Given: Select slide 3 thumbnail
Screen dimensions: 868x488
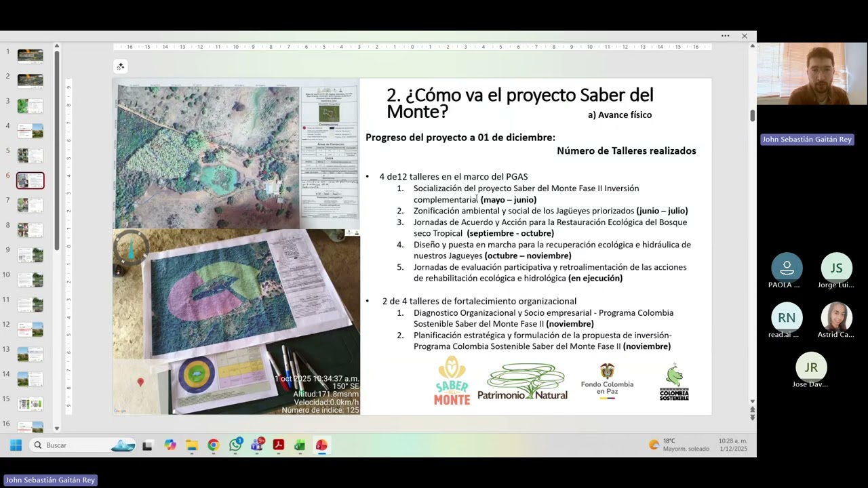Looking at the screenshot, I should pyautogui.click(x=31, y=106).
